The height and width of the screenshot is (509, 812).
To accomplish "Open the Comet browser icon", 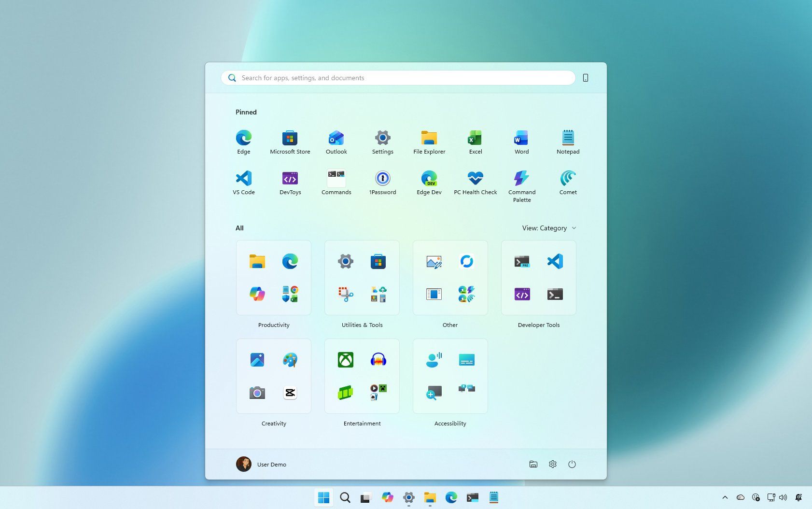I will [568, 182].
